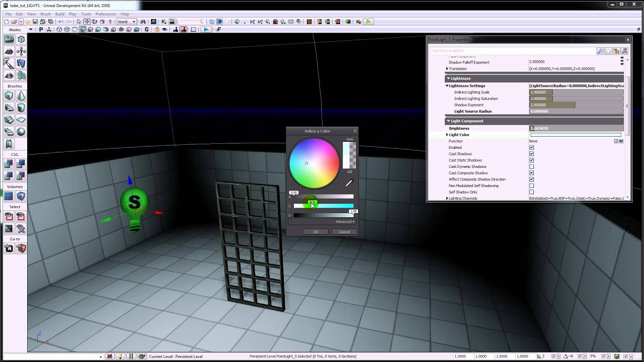Screen dimensions: 644x362
Task: Click the V value slider bar
Action: pyautogui.click(x=324, y=215)
